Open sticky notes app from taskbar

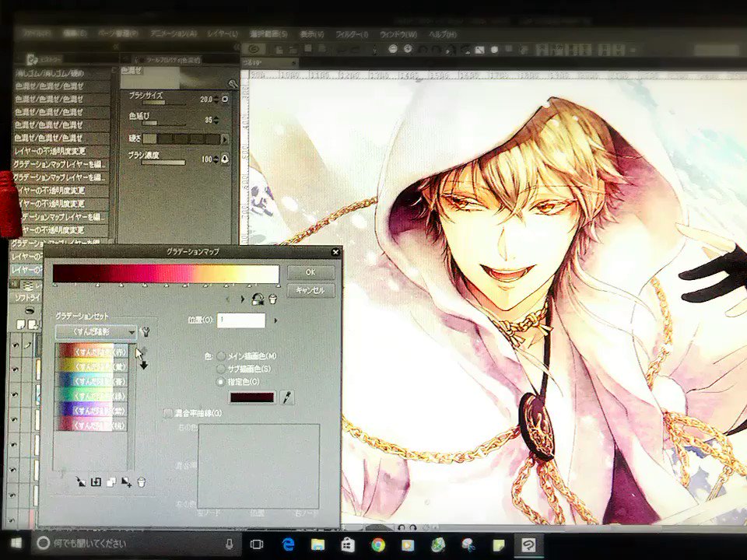[499, 544]
